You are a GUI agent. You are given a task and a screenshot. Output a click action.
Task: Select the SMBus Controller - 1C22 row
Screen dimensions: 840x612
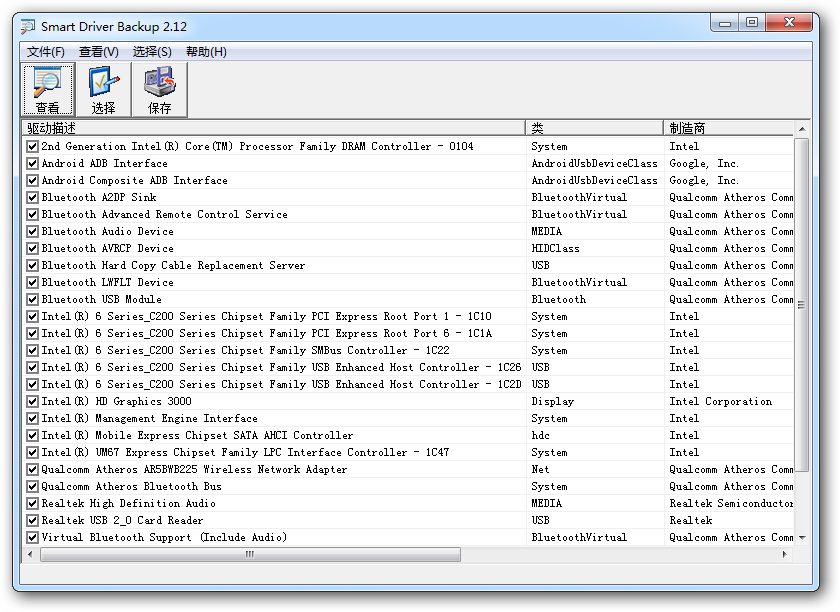[409, 350]
